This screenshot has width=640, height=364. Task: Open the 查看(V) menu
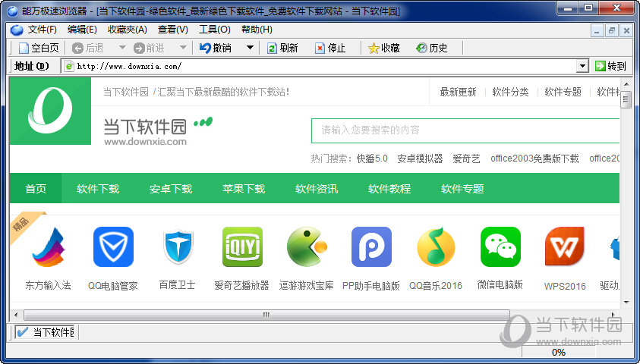point(173,30)
